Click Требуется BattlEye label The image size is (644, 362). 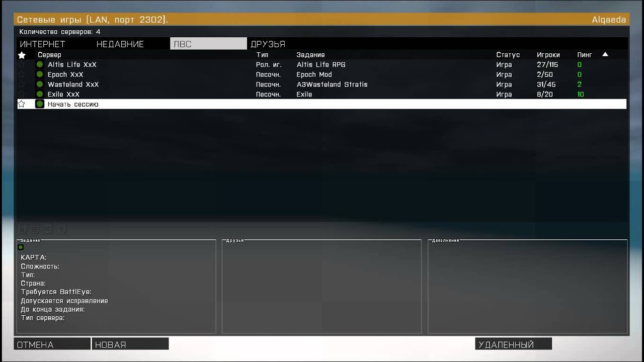56,292
